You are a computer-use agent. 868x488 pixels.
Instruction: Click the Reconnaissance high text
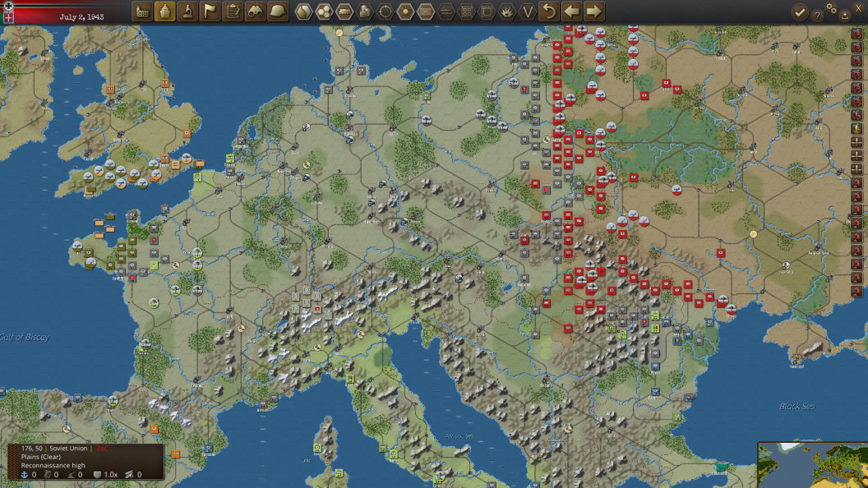click(53, 465)
